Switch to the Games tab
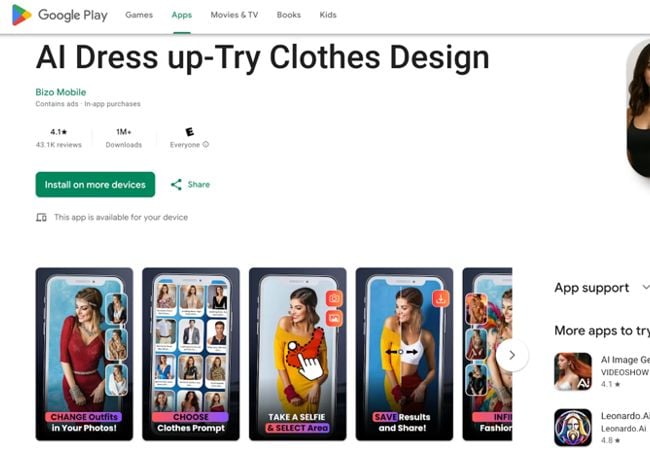The width and height of the screenshot is (650, 450). [x=139, y=15]
